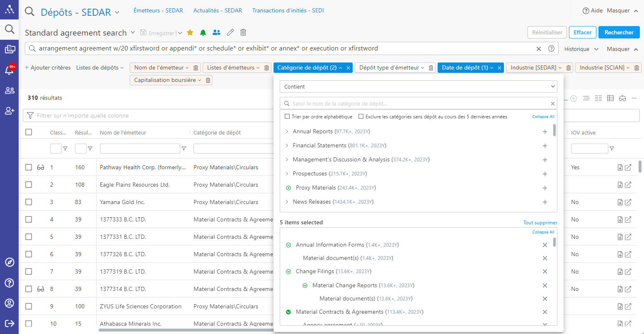Switch to Émetteurs - SEDAR tab
Image resolution: width=644 pixels, height=334 pixels.
(x=158, y=10)
